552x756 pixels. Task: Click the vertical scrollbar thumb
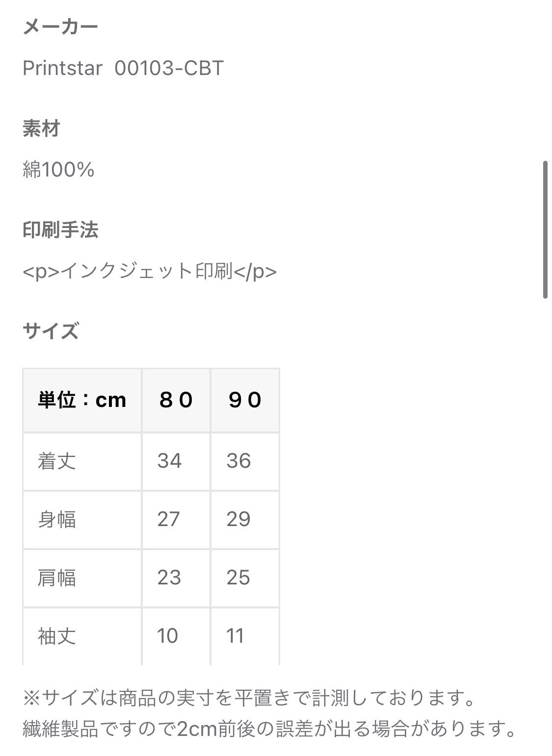pos(545,229)
